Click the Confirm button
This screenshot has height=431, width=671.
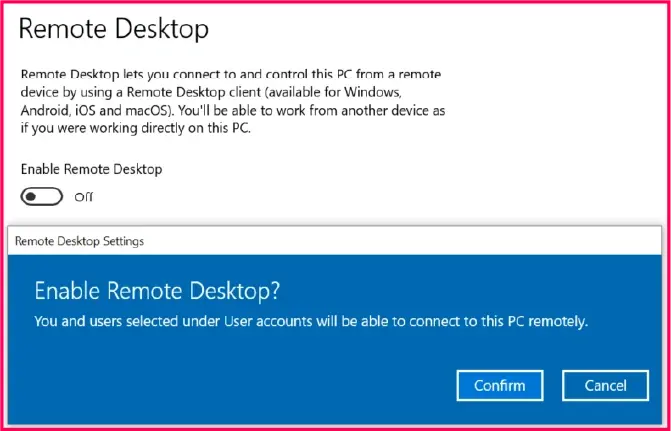[499, 385]
